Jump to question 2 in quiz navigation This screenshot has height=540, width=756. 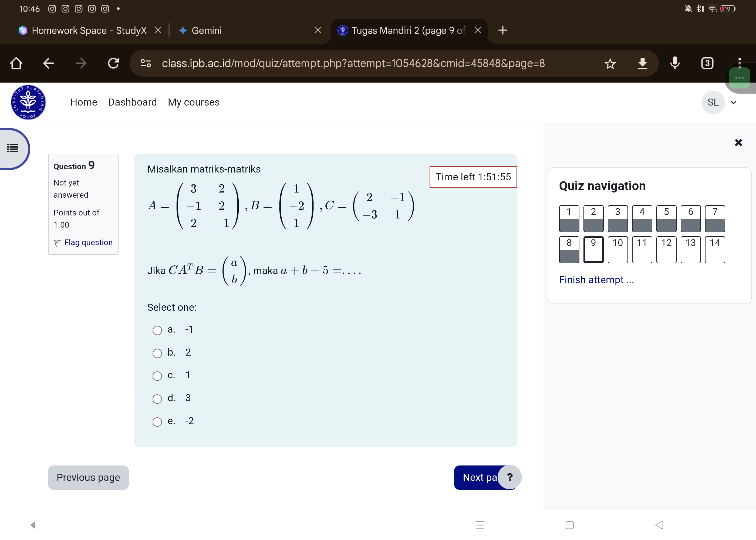pyautogui.click(x=593, y=218)
